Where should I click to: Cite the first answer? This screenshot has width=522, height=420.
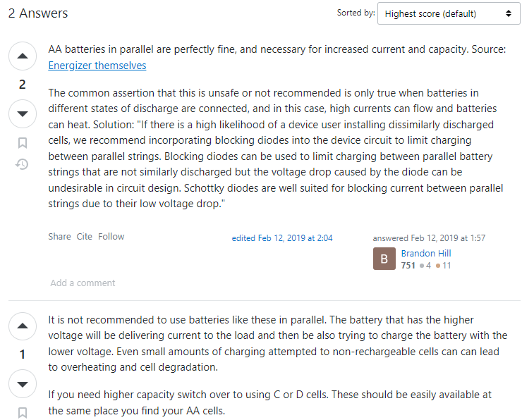pos(84,237)
